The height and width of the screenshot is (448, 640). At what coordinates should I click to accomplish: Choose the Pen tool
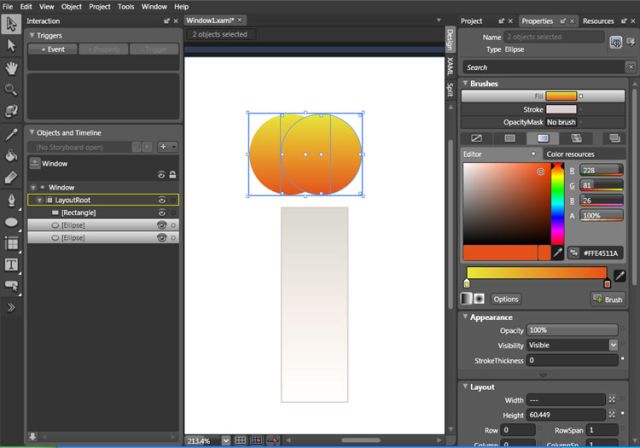pos(12,199)
